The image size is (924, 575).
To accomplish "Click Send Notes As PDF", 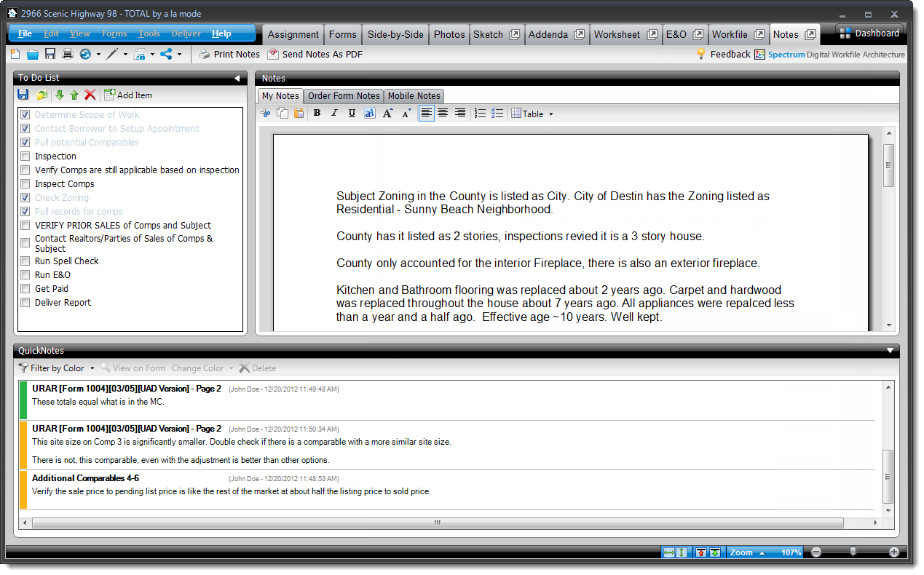I will point(315,54).
